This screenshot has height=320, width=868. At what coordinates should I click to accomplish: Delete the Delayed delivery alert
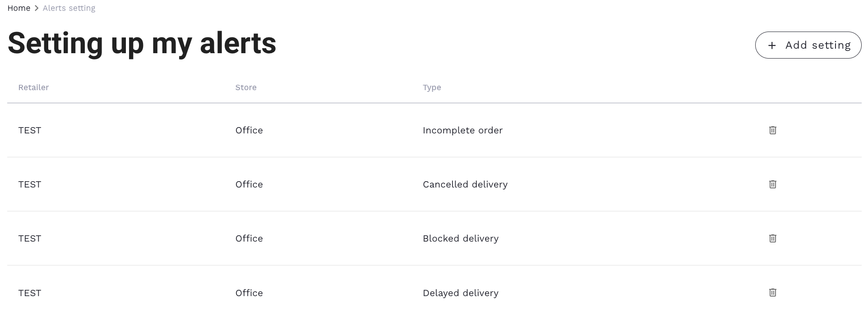[772, 293]
